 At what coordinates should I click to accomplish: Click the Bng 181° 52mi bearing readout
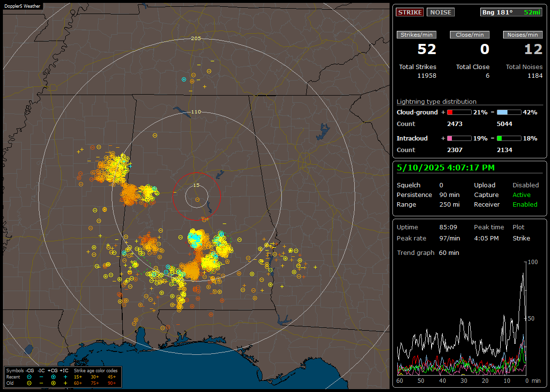coord(511,12)
